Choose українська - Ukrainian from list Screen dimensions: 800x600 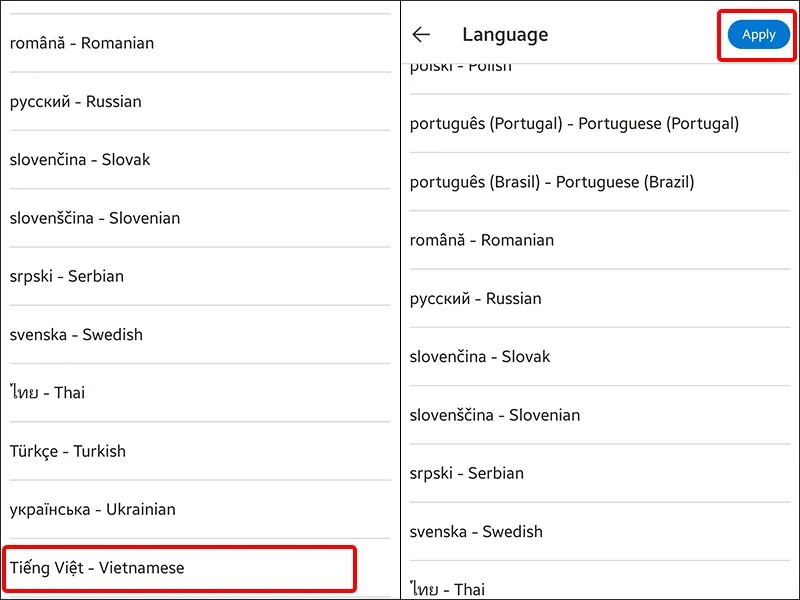pos(93,510)
